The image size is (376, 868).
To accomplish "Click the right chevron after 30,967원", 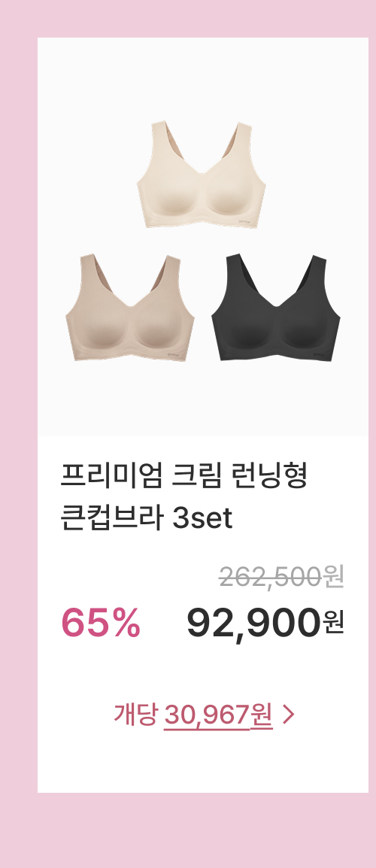I will tap(288, 715).
